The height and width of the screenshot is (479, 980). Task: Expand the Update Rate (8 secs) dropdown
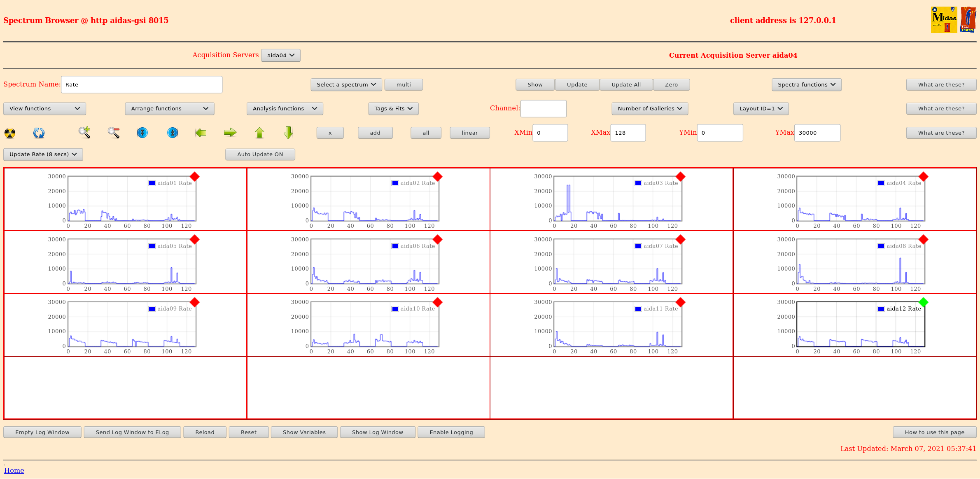[43, 154]
